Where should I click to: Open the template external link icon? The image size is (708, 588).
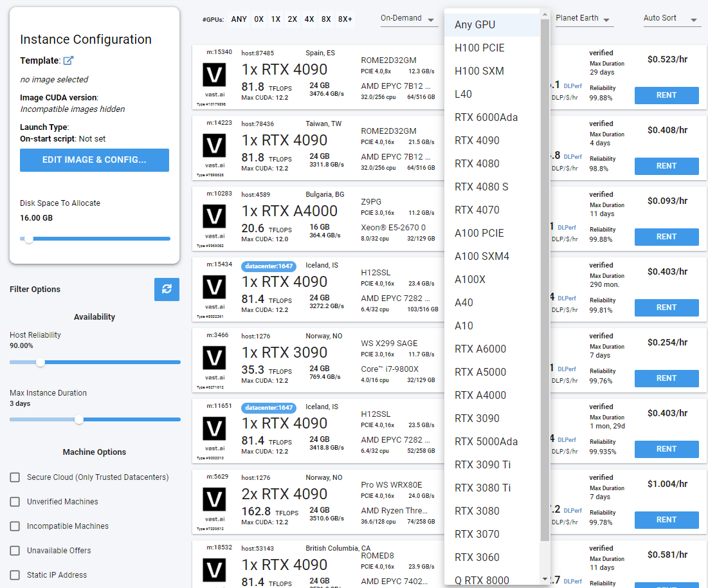[68, 60]
